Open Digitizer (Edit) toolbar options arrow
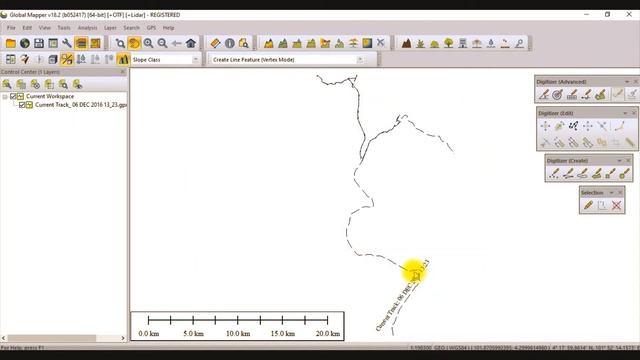 click(x=625, y=113)
